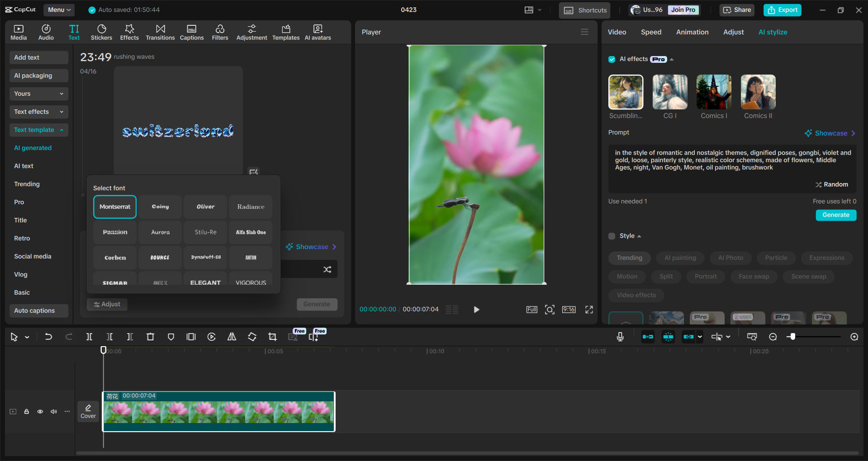
Task: Select the Crop tool in timeline toolbar
Action: coord(272,336)
